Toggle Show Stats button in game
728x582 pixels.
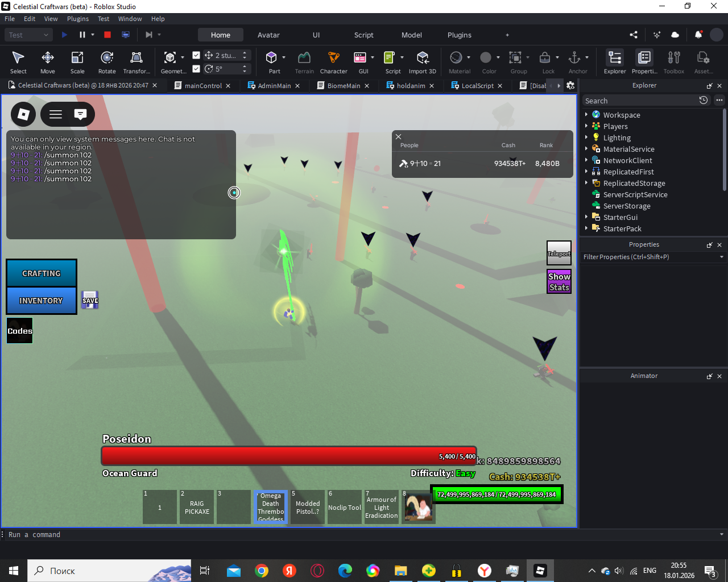559,282
